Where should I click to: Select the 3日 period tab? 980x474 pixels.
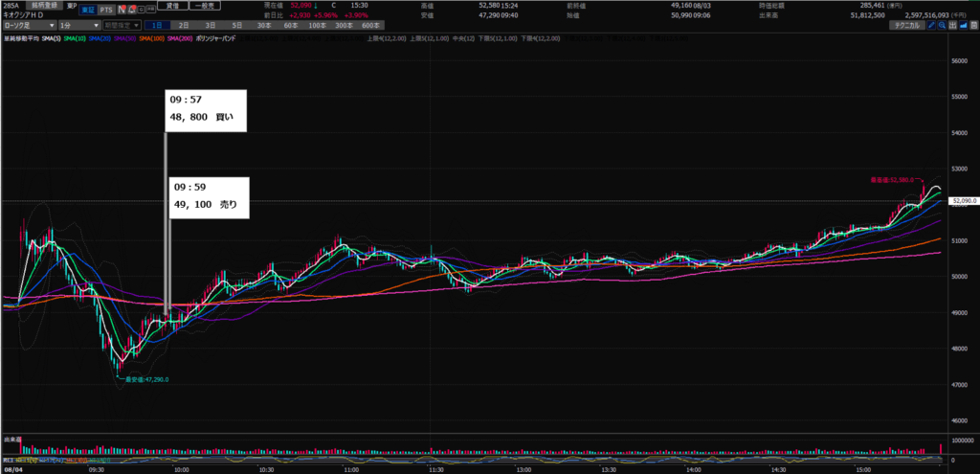210,25
